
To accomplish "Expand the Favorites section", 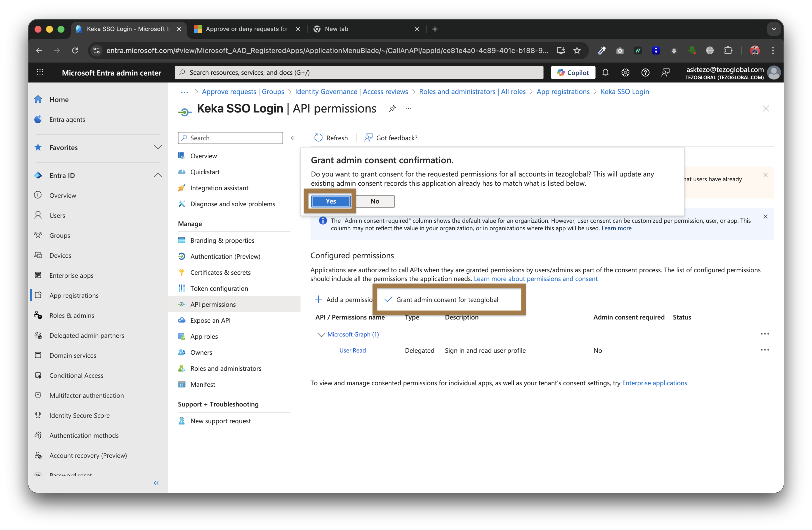I will point(157,147).
